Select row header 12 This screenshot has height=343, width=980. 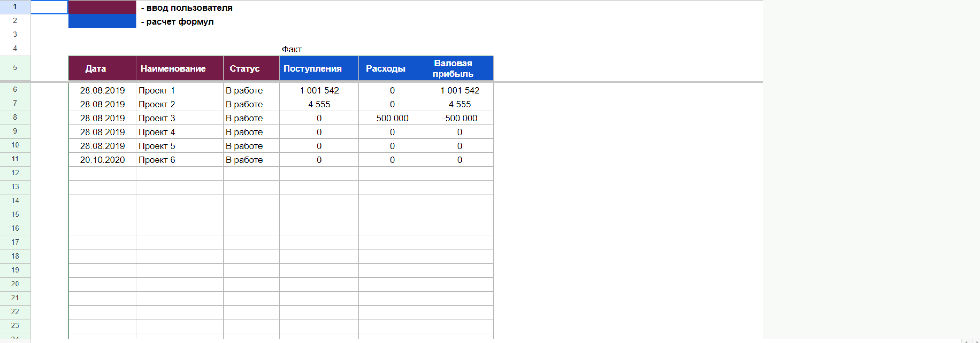tap(15, 173)
